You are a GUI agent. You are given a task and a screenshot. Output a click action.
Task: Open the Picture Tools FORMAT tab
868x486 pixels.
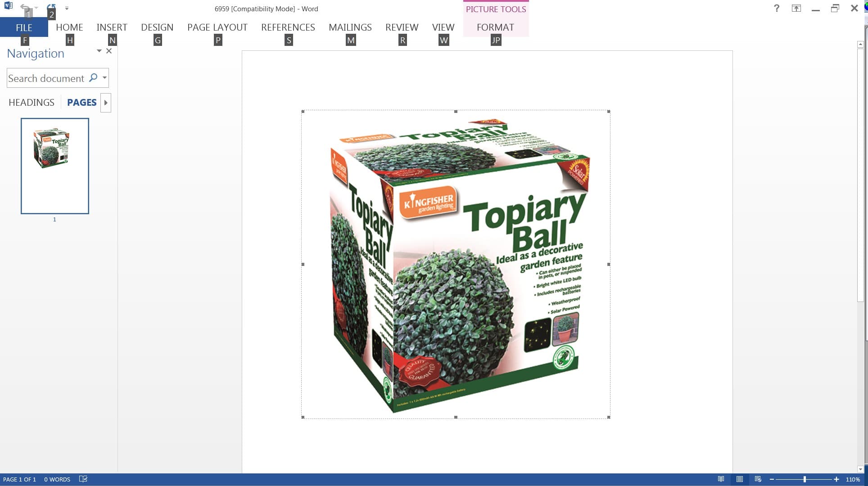coord(495,27)
